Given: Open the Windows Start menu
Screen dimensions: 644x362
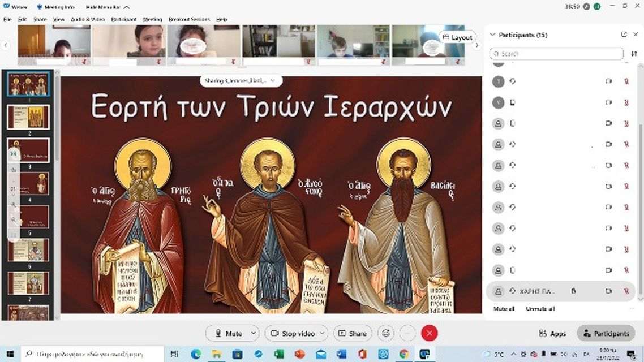Looking at the screenshot, I should coord(10,354).
